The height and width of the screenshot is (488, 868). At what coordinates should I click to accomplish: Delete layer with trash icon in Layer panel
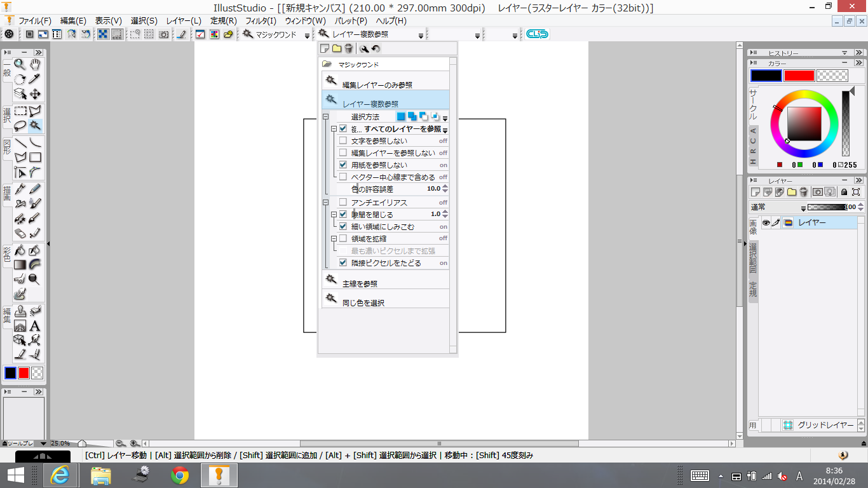click(804, 191)
